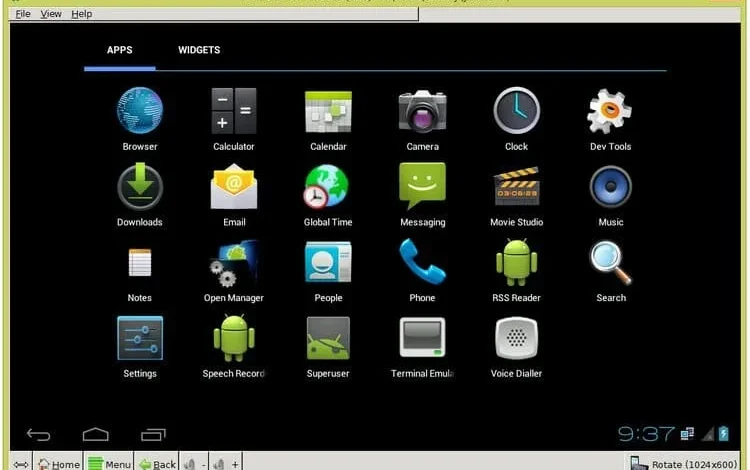Tap the Android home navigation outline

coord(96,434)
